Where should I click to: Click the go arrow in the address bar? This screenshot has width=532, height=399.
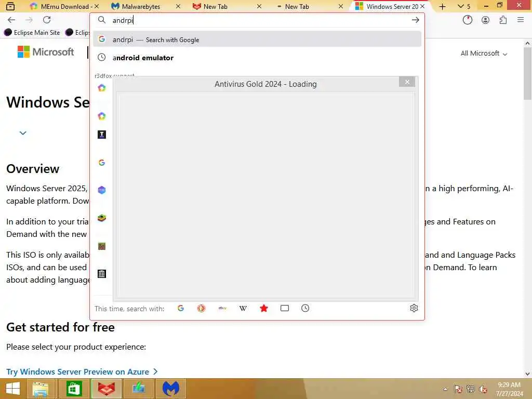(415, 20)
